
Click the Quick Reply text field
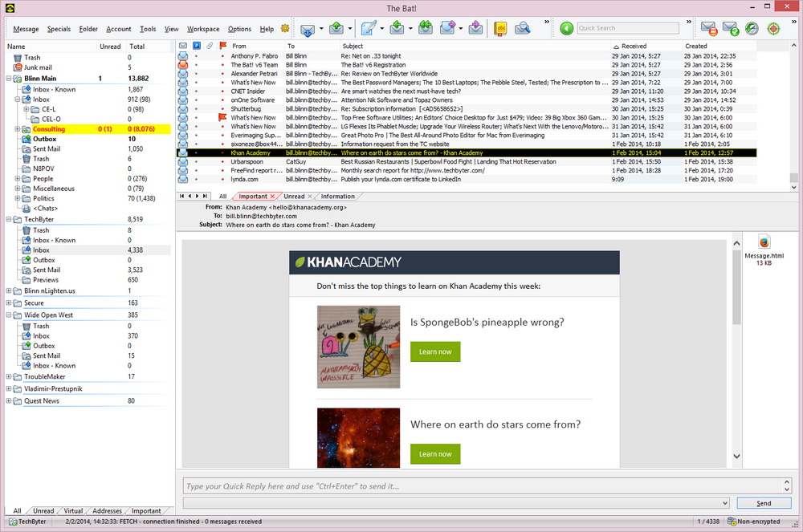[483, 486]
